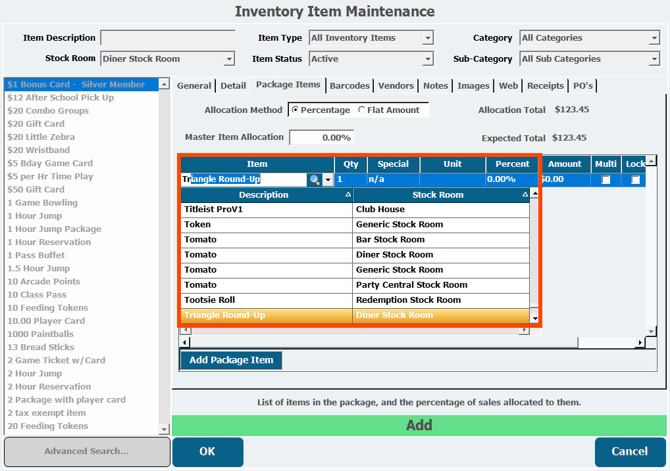Click the Master Item Allocation field
This screenshot has width=670, height=471.
[321, 137]
